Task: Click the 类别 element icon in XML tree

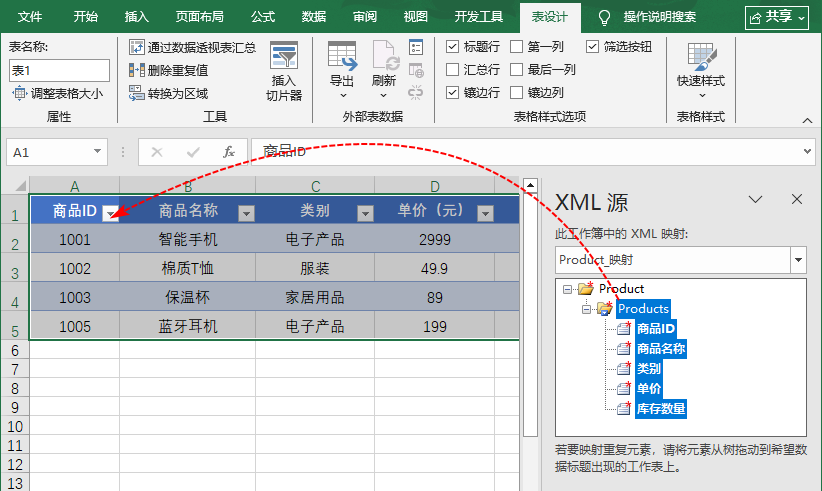Action: pyautogui.click(x=623, y=368)
